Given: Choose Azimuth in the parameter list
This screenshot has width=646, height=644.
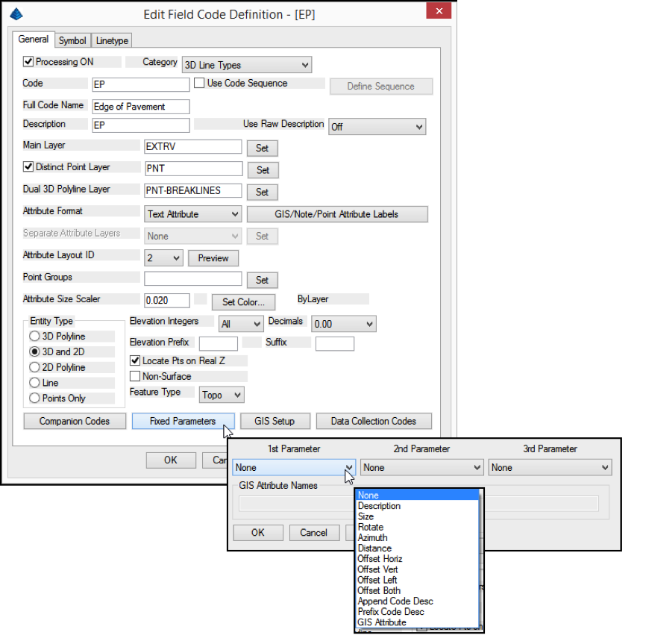Looking at the screenshot, I should [x=417, y=538].
